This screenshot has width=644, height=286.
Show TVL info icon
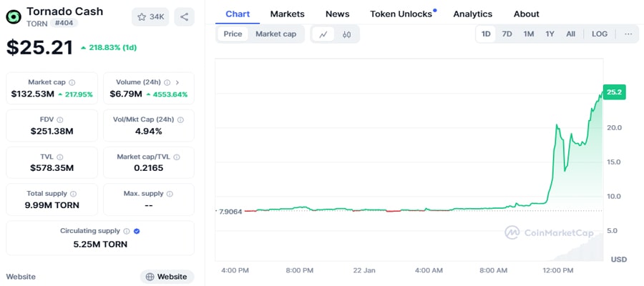(60, 157)
